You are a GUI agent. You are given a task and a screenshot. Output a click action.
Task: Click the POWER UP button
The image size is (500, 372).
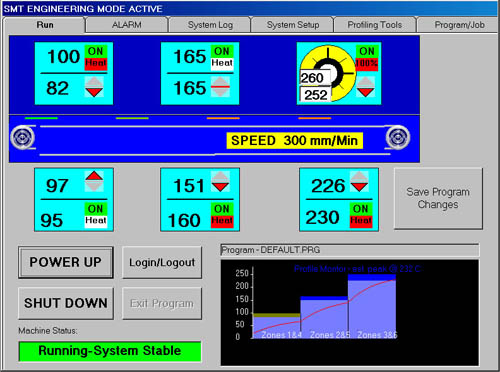66,262
